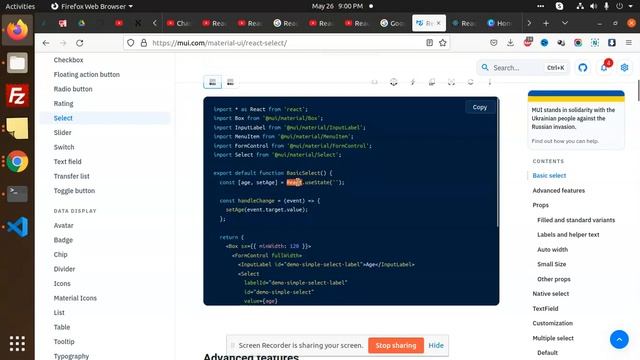The height and width of the screenshot is (360, 640).
Task: Open the MUI settings gear
Action: (624, 68)
